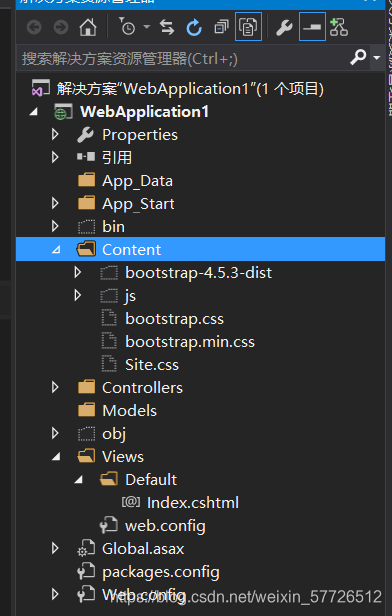Open Index.cshtml file
This screenshot has width=392, height=616.
tap(192, 503)
